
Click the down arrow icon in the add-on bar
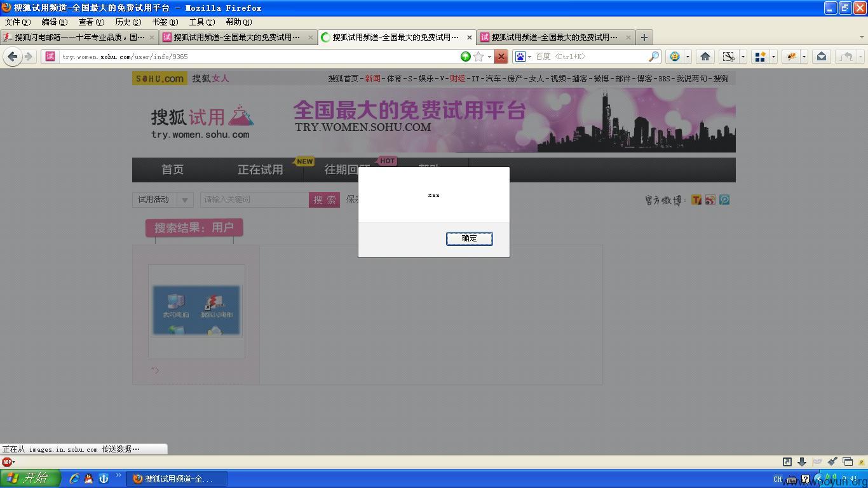(802, 462)
